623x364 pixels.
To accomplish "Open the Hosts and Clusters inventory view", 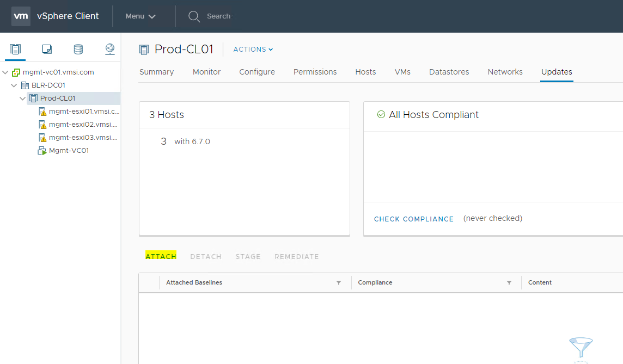I will (15, 49).
